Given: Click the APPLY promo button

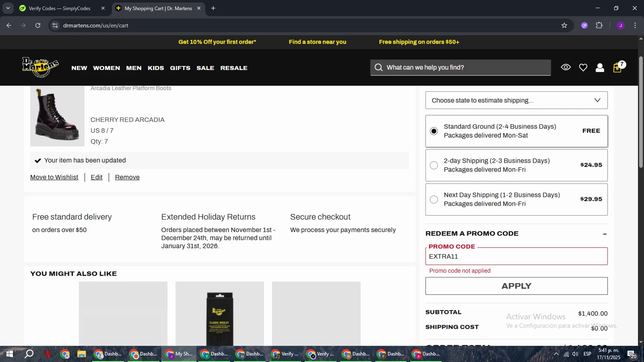Looking at the screenshot, I should click(516, 286).
